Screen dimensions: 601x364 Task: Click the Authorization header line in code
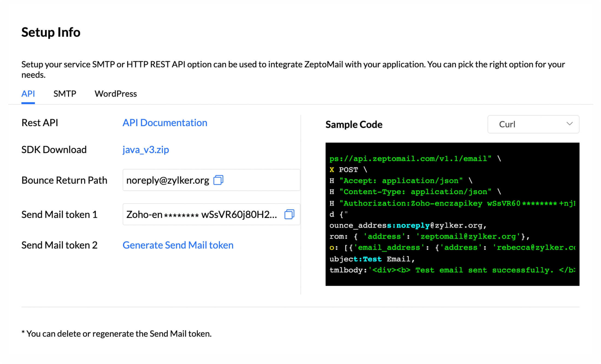tap(452, 203)
